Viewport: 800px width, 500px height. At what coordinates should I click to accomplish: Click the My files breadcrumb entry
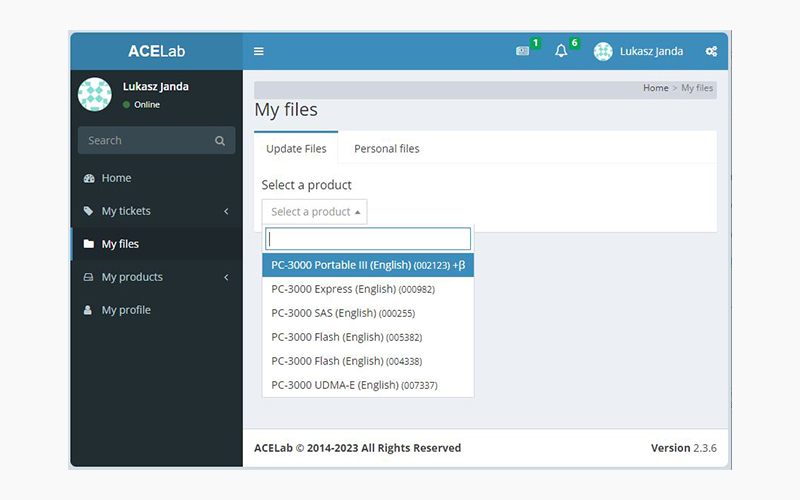pyautogui.click(x=697, y=88)
